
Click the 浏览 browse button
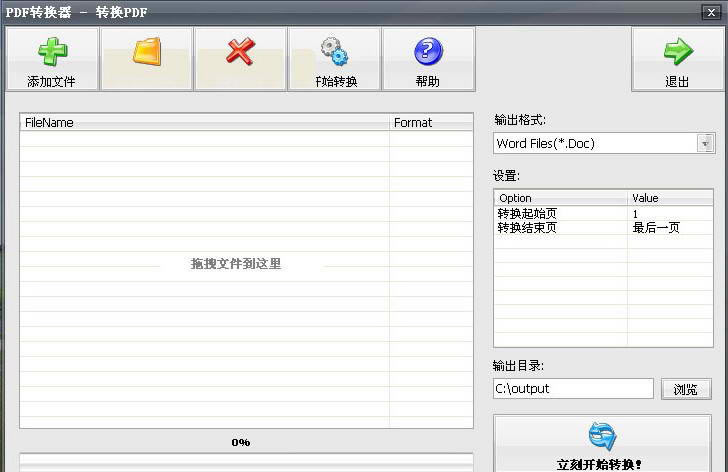(686, 389)
